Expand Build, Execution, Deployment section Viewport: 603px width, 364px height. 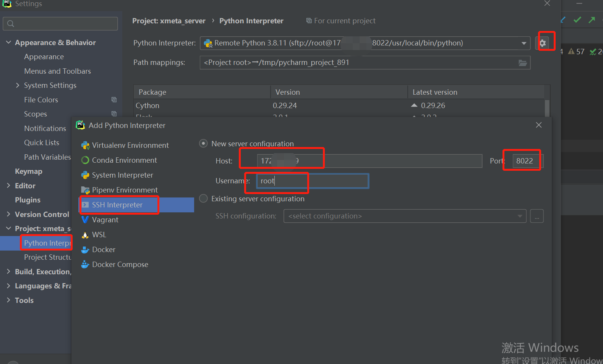coord(8,271)
